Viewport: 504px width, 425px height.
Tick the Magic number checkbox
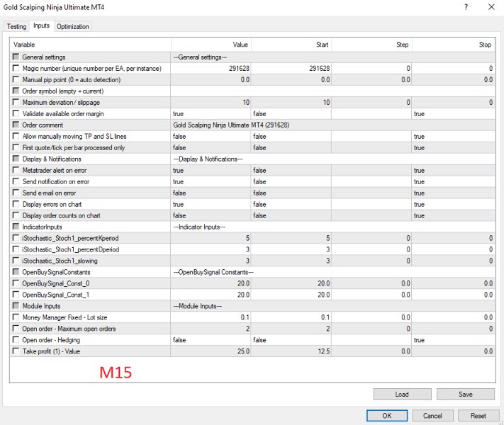coord(16,68)
